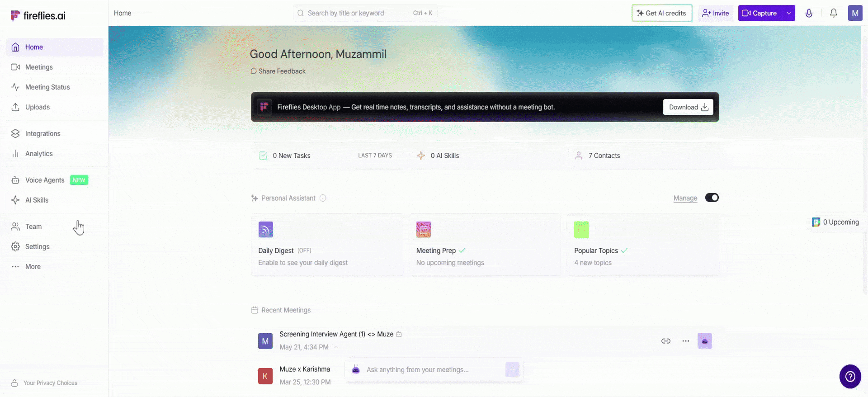Open Screening Interview Agent meeting
Image resolution: width=868 pixels, height=397 pixels.
pos(336,334)
